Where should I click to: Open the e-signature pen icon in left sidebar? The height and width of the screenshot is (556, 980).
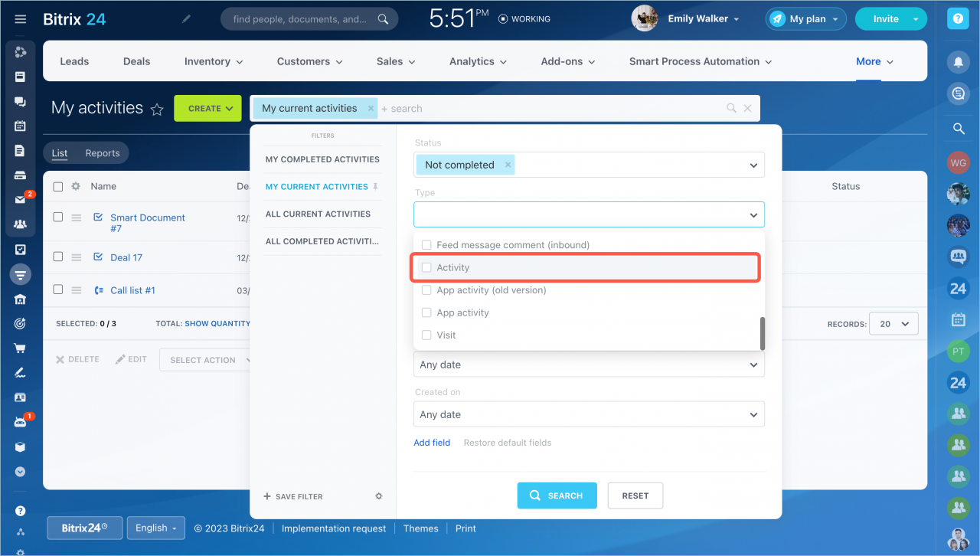pos(21,373)
